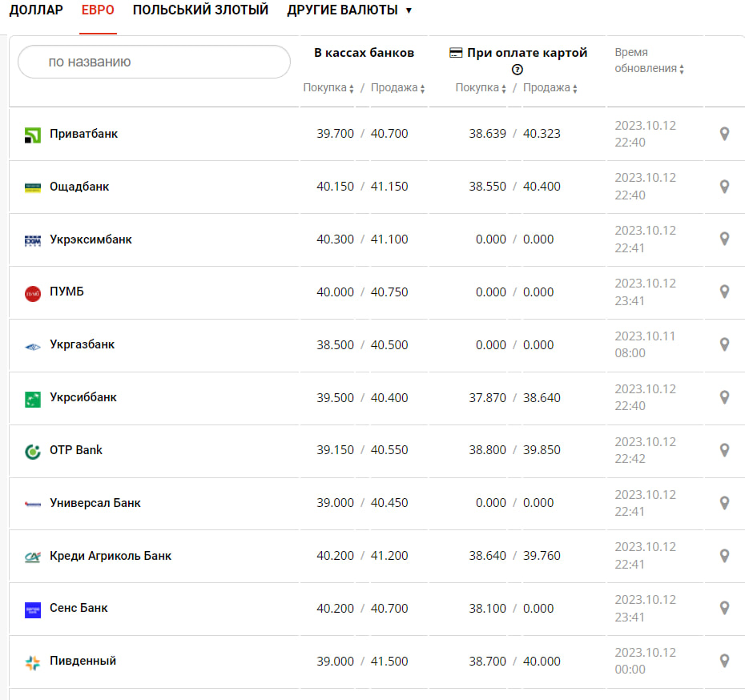Focus the bank name search field
This screenshot has height=700, width=745.
pyautogui.click(x=154, y=62)
